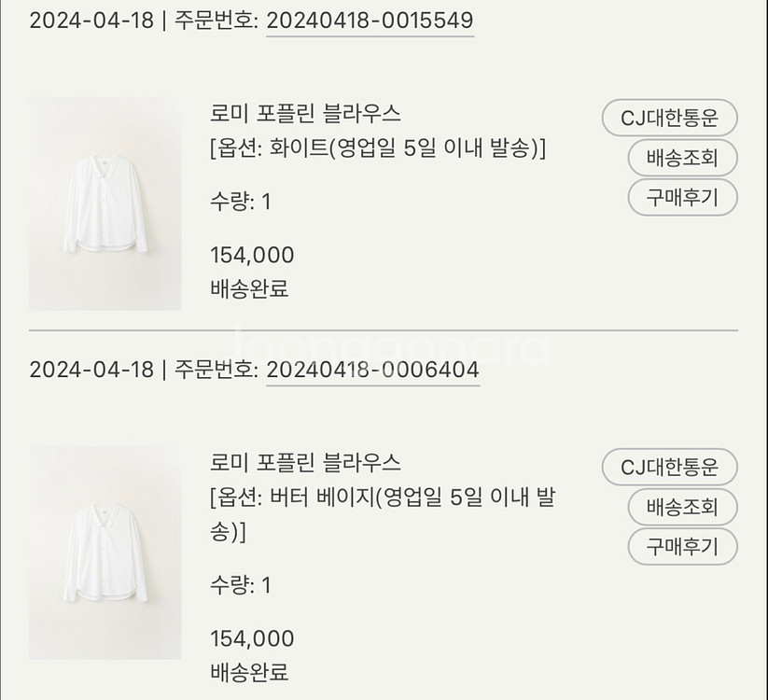Click the 2024-04-18 date above order 0006404
The height and width of the screenshot is (700, 768).
(91, 370)
